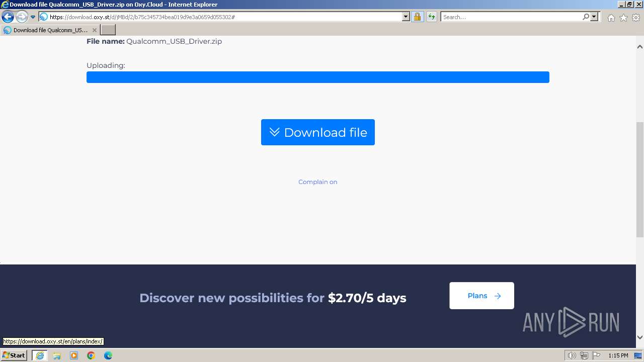Open the recent pages dropdown arrow
The width and height of the screenshot is (644, 362).
[33, 17]
